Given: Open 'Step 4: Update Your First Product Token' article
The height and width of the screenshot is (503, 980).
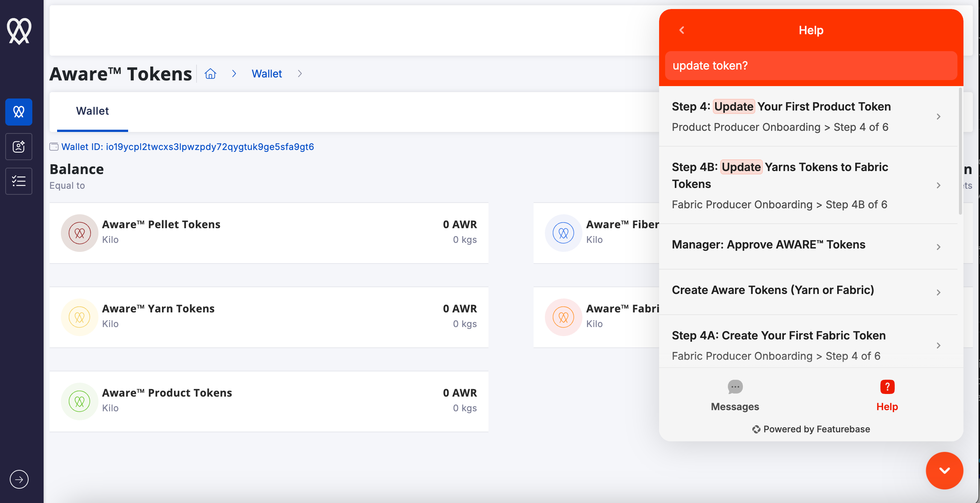Looking at the screenshot, I should coord(808,117).
